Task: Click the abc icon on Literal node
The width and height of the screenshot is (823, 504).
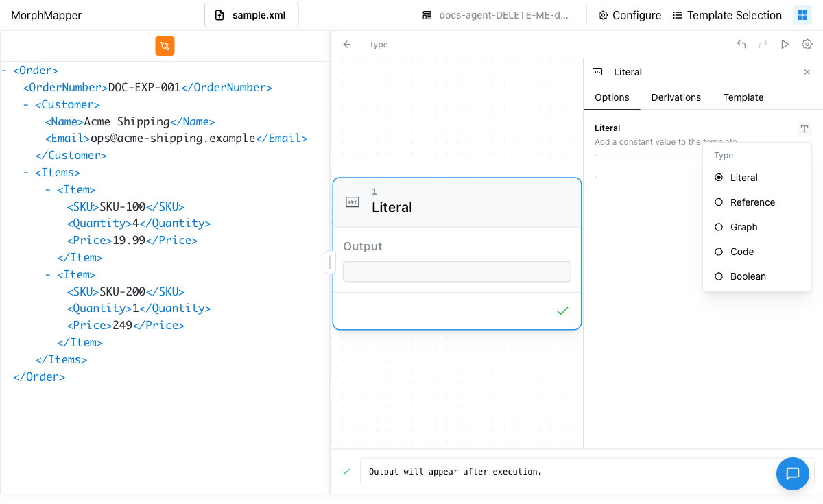Action: click(x=352, y=202)
